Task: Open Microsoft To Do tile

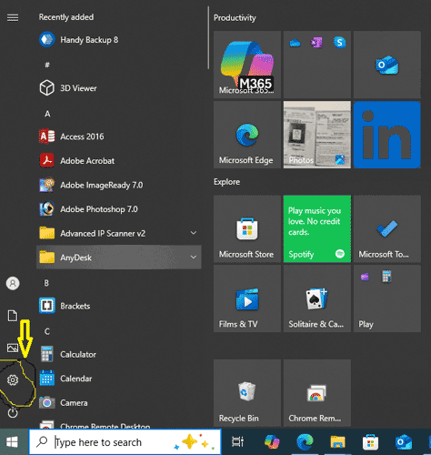Action: (x=387, y=229)
